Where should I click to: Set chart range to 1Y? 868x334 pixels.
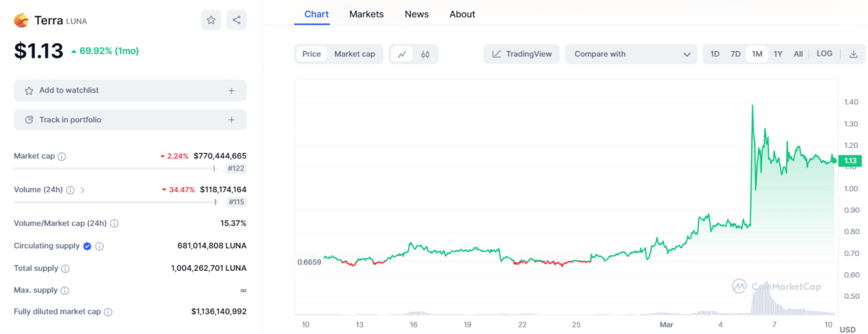point(778,54)
